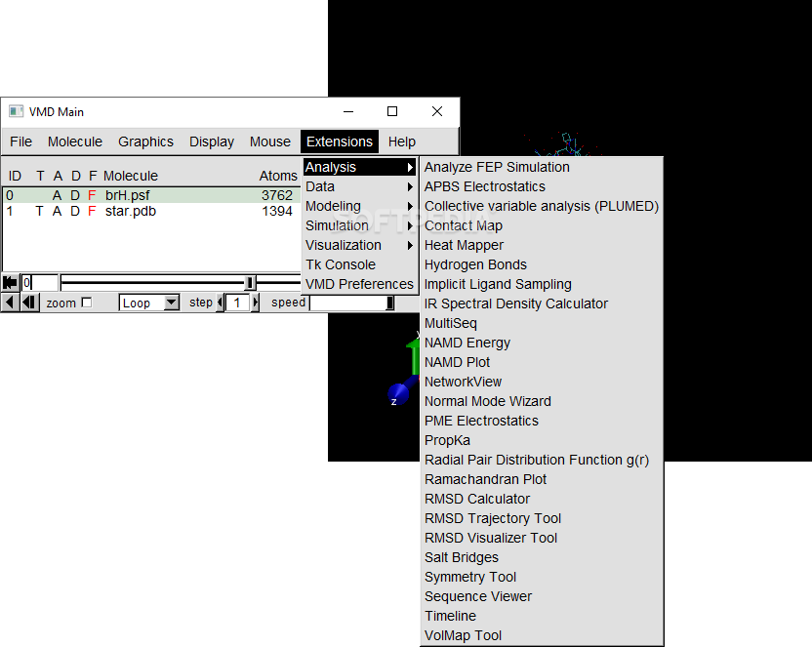This screenshot has height=647, width=812.
Task: Select the star.pdb molecule row
Action: pyautogui.click(x=151, y=211)
